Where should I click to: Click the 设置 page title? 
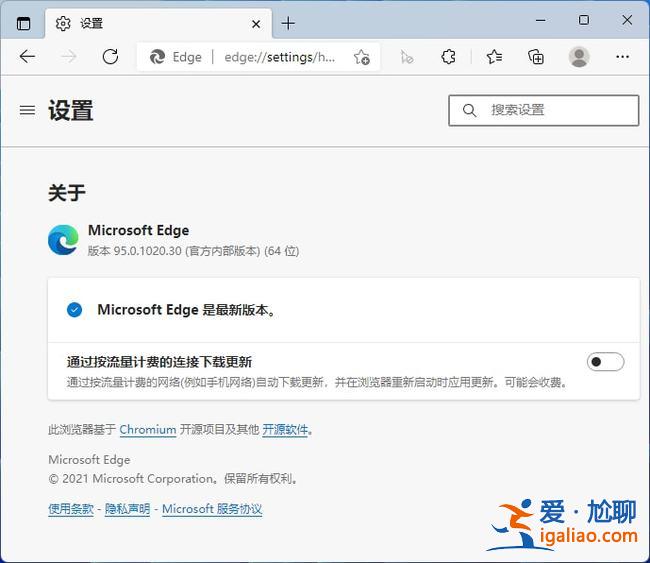[x=71, y=110]
